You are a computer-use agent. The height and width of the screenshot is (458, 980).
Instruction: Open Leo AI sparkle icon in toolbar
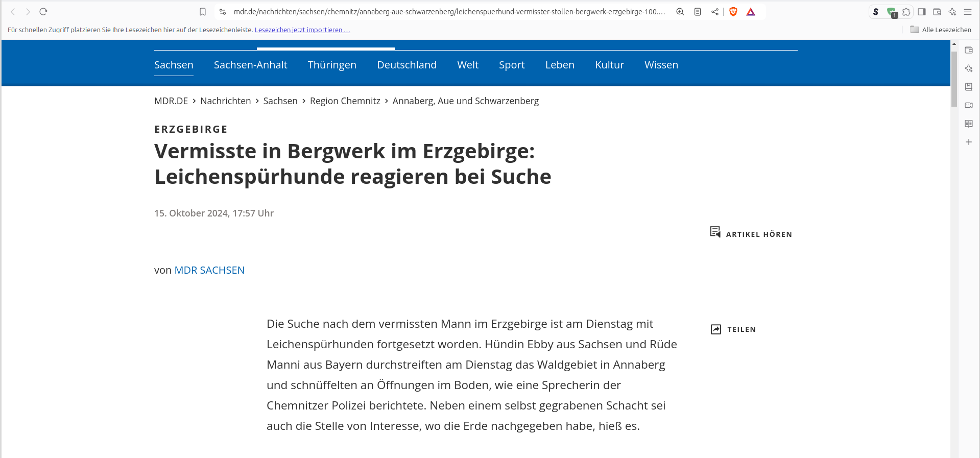click(x=952, y=12)
